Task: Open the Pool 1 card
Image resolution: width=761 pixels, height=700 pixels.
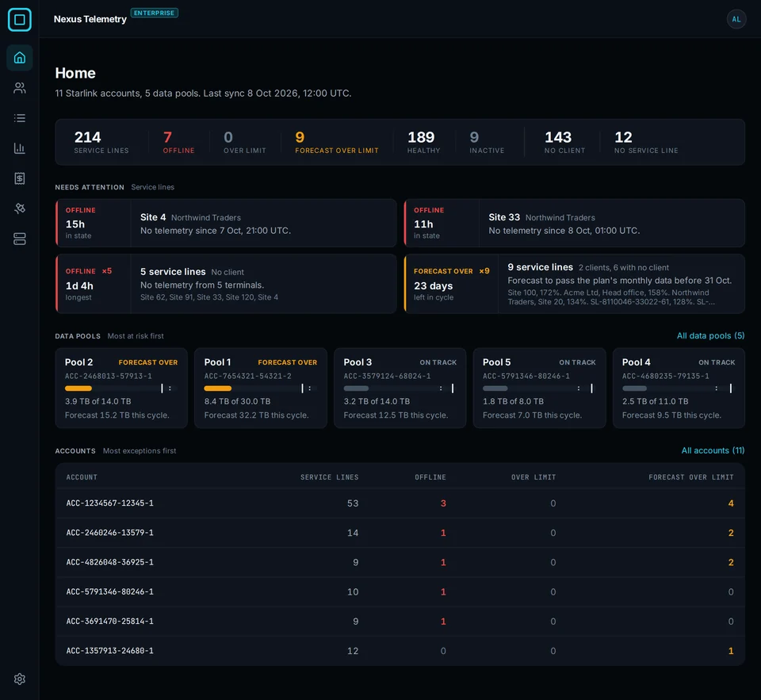Action: 261,388
